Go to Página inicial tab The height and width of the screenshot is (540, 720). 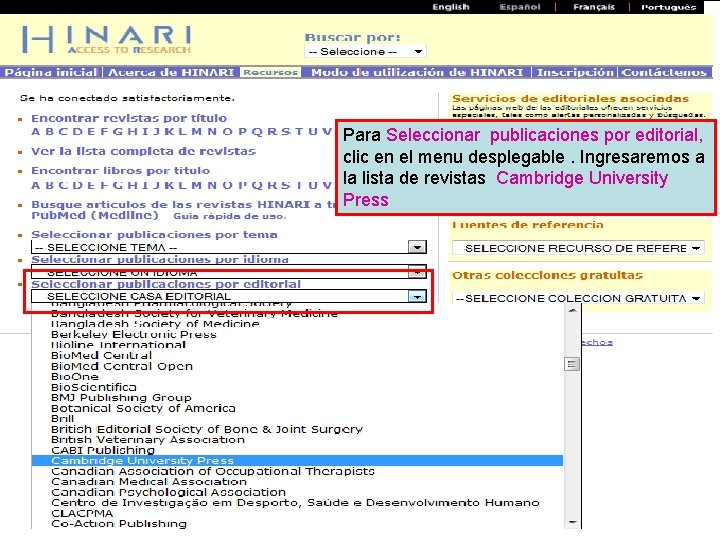[51, 72]
